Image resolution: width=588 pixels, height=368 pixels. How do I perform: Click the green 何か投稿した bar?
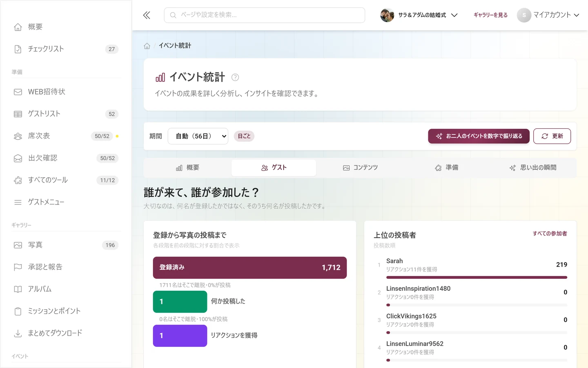click(x=180, y=302)
